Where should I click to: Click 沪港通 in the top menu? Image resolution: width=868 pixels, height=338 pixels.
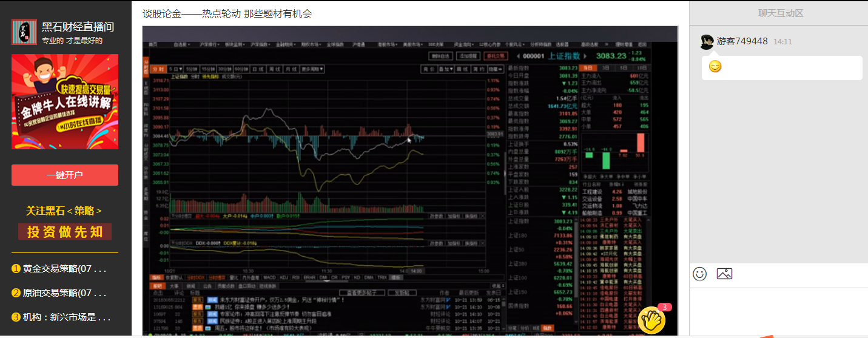point(358,44)
